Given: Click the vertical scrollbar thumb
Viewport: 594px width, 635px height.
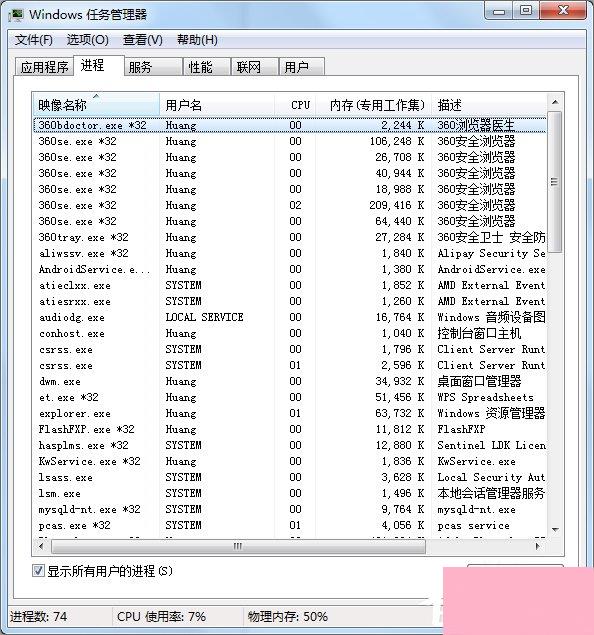Looking at the screenshot, I should (x=555, y=181).
